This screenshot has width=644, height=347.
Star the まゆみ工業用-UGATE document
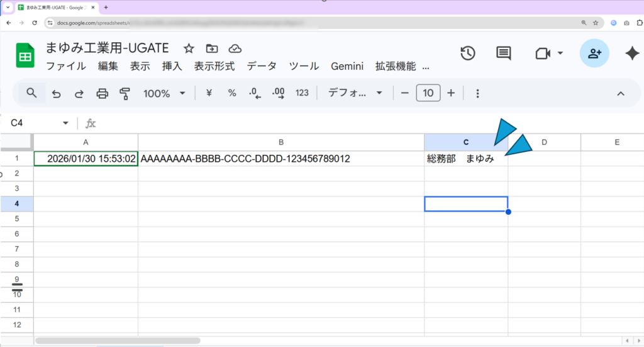(x=189, y=48)
